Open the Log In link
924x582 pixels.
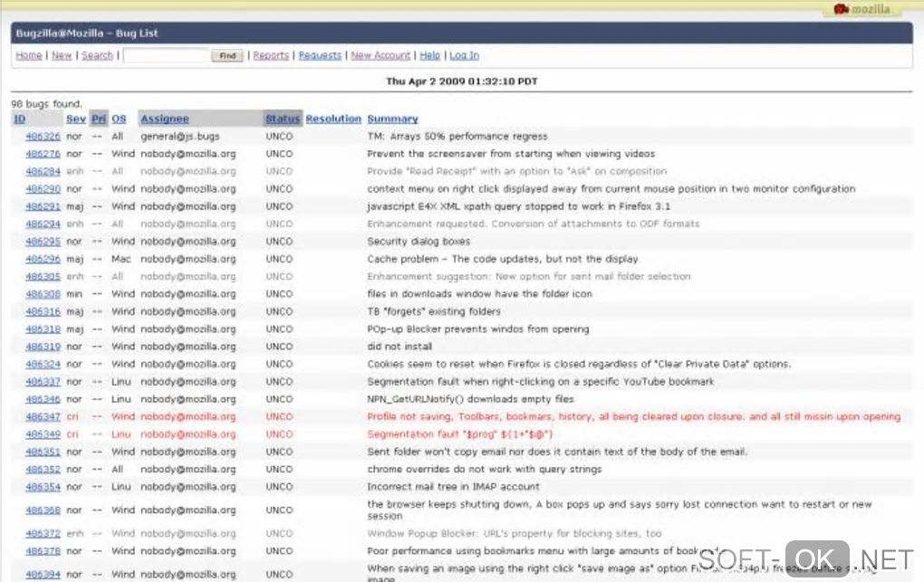tap(465, 55)
